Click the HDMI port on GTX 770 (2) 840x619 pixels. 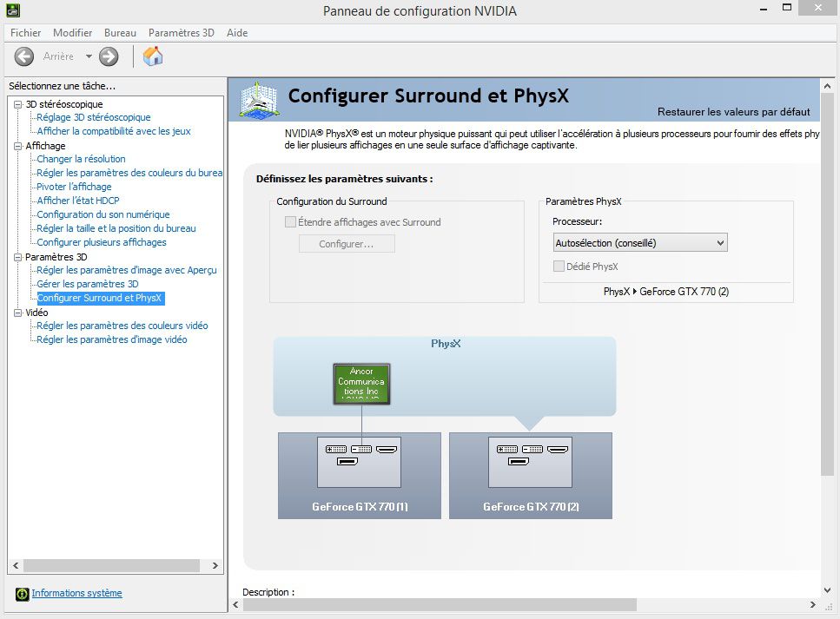[x=557, y=449]
